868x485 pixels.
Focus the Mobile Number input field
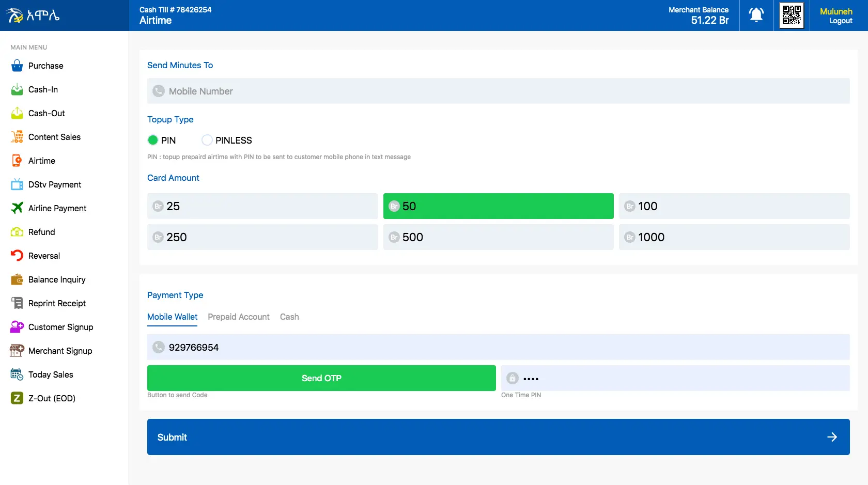(x=498, y=91)
